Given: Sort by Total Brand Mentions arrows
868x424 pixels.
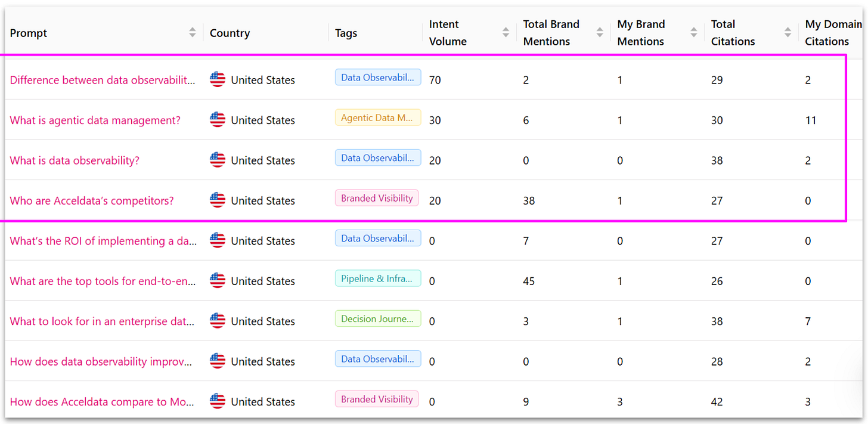Looking at the screenshot, I should pos(600,33).
